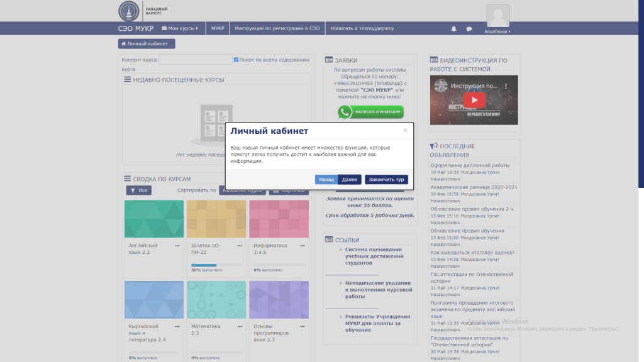Open the Все course filter dropdown
Image resolution: width=644 pixels, height=362 pixels.
point(139,190)
